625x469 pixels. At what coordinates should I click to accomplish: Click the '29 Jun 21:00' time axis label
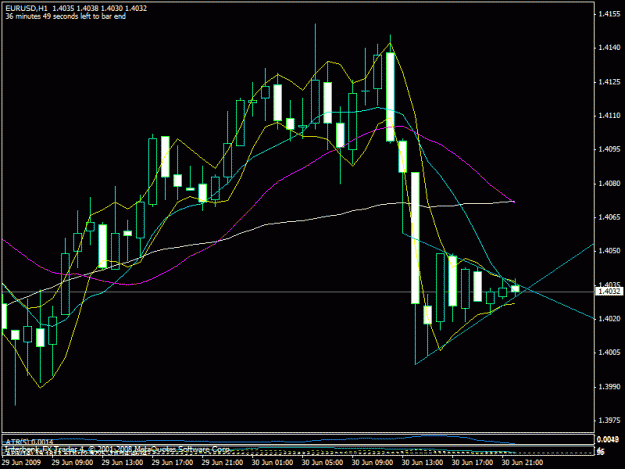point(222,463)
